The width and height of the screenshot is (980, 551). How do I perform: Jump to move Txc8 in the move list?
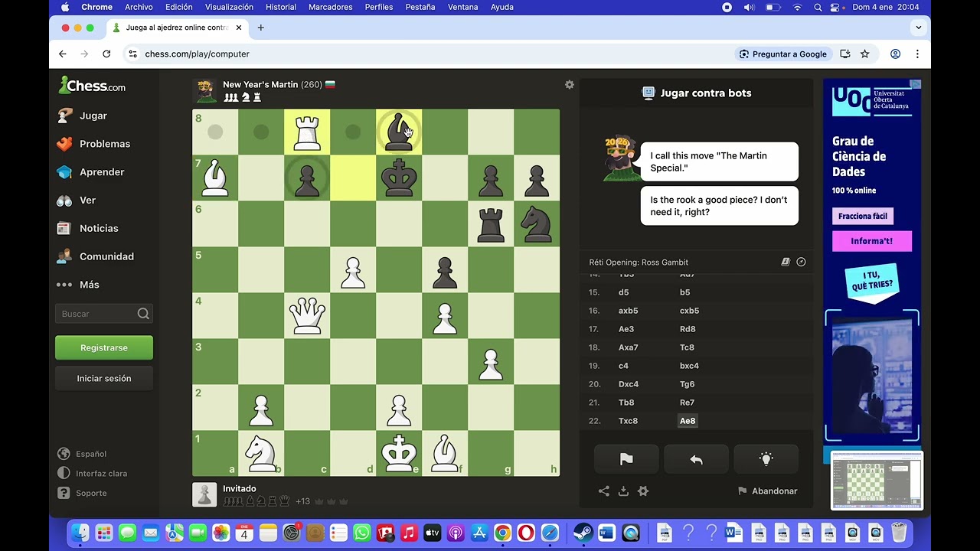coord(628,421)
